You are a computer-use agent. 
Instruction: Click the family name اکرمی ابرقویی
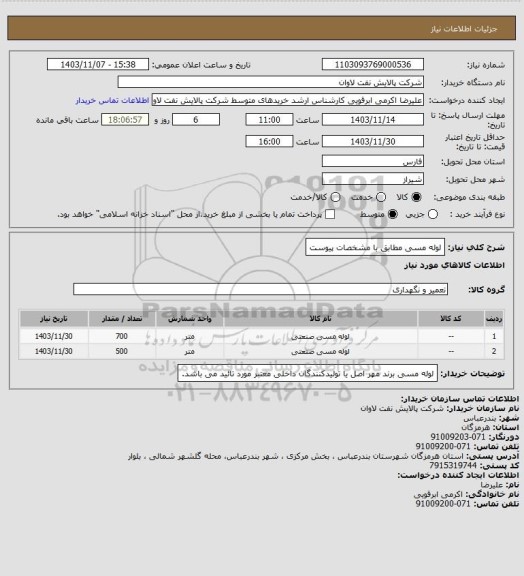coord(438,494)
